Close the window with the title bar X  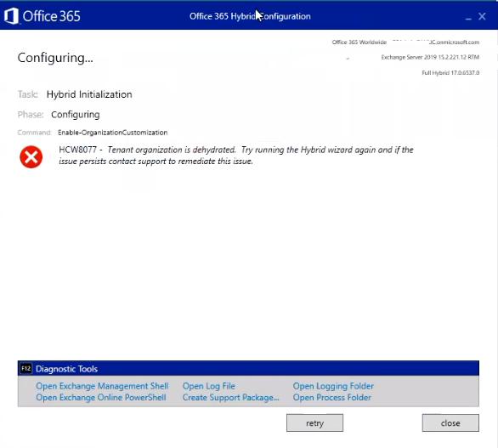click(482, 16)
